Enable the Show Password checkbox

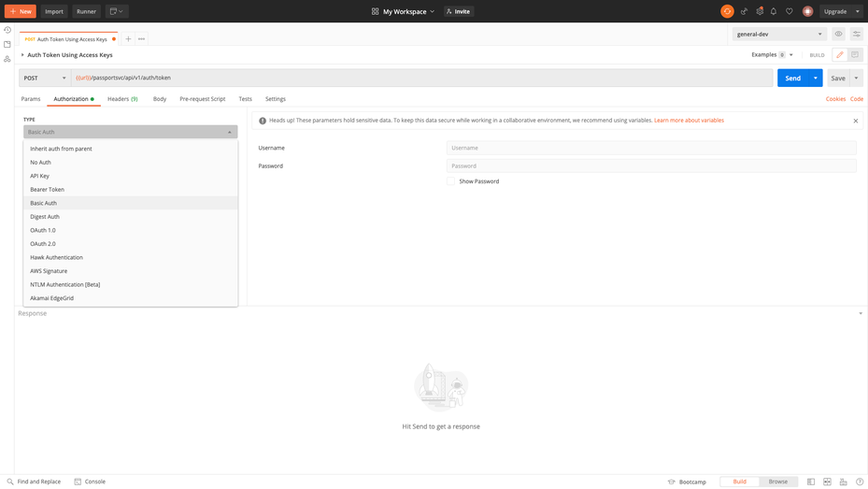tap(451, 181)
